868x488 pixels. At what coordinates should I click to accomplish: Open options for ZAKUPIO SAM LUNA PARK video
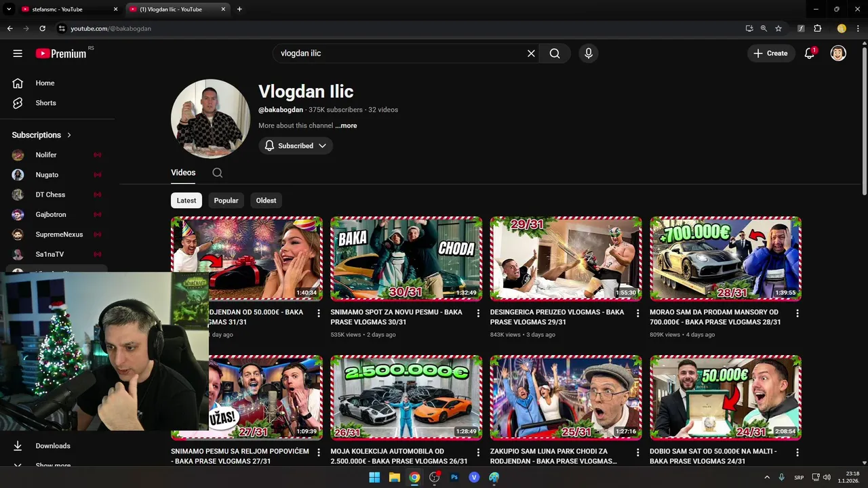click(637, 452)
